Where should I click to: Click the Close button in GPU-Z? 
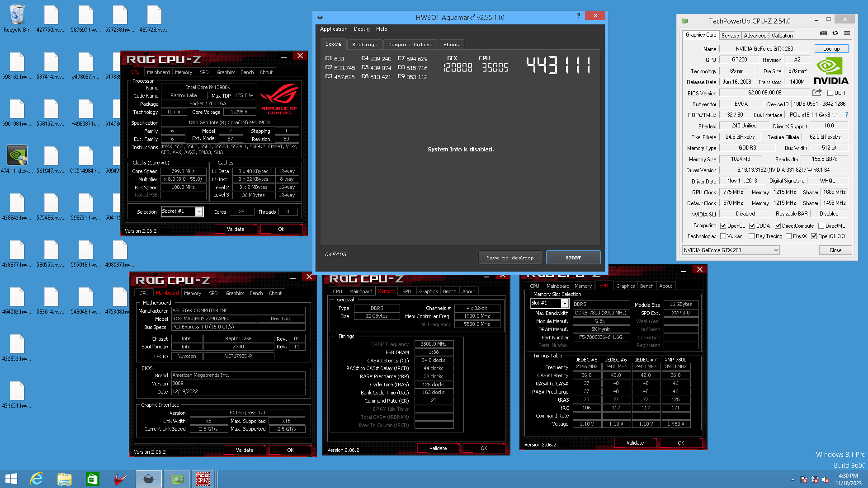tap(835, 250)
